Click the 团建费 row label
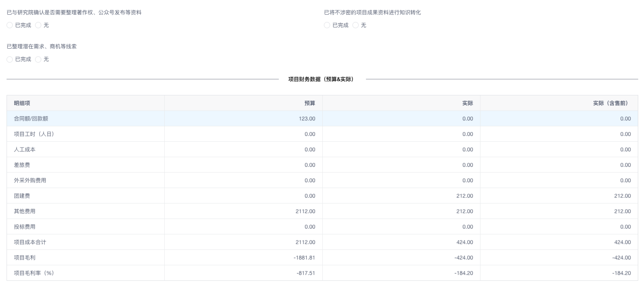Image resolution: width=644 pixels, height=290 pixels. [x=22, y=196]
